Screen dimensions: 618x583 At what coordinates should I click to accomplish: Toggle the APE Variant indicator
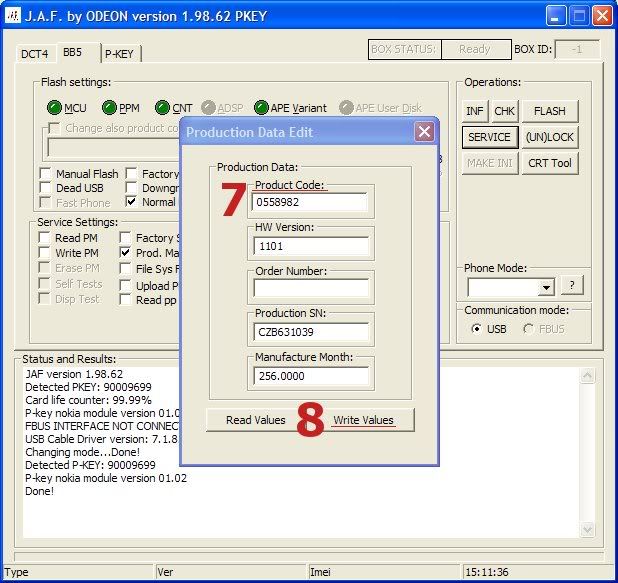(x=261, y=108)
